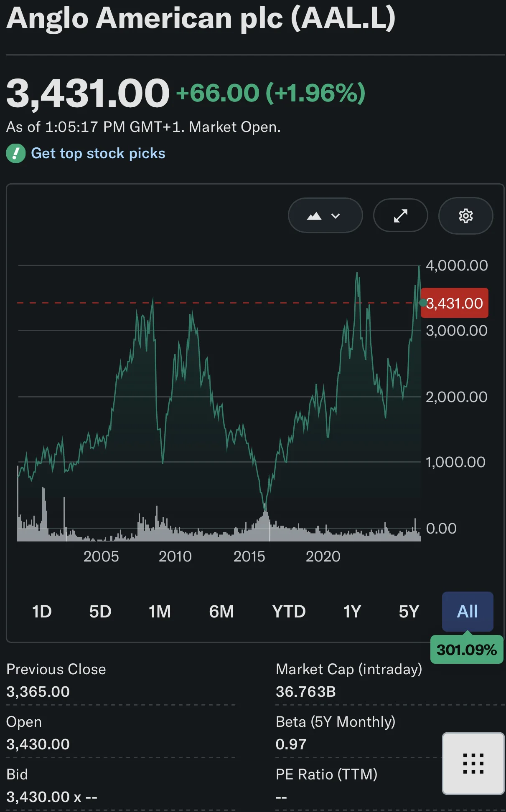
Task: Click the 3,000.00 y-axis label
Action: click(x=457, y=331)
